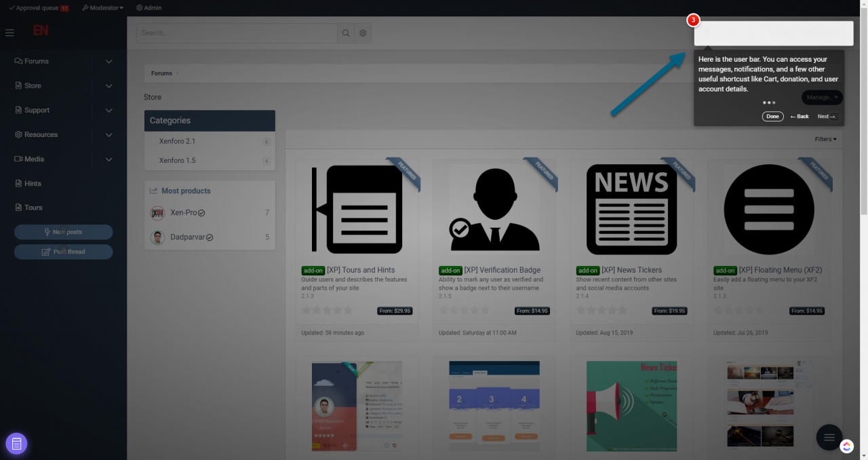
Task: Open advanced search options gear icon
Action: 363,33
